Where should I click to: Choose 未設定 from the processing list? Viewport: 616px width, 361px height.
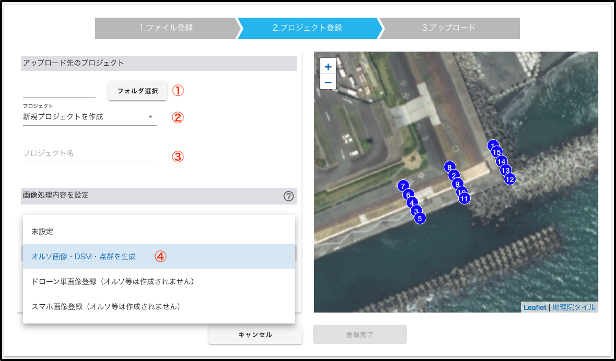click(159, 232)
